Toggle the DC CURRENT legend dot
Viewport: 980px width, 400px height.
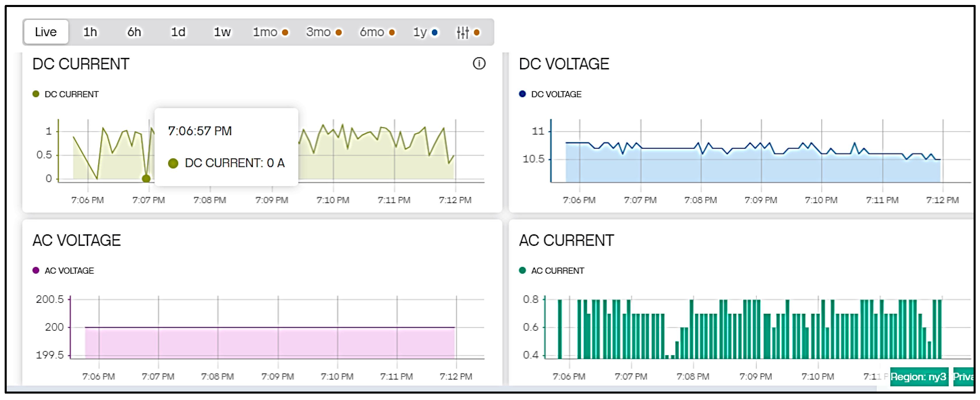click(x=36, y=94)
